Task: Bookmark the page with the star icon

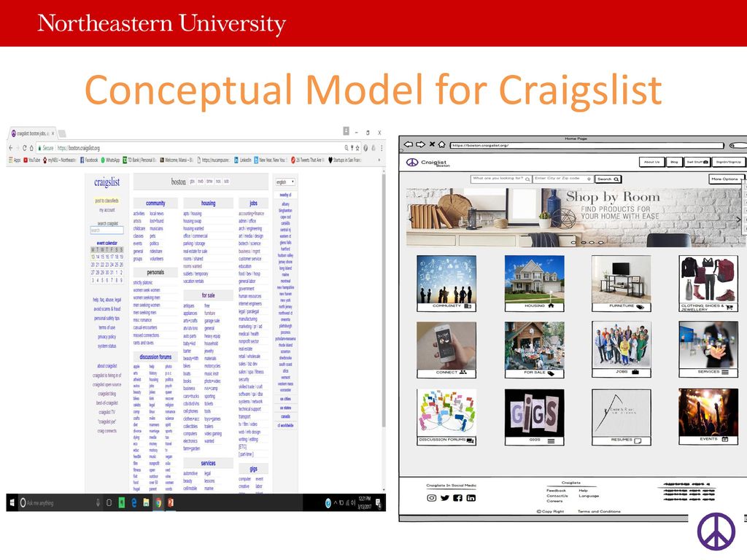Action: (x=357, y=148)
